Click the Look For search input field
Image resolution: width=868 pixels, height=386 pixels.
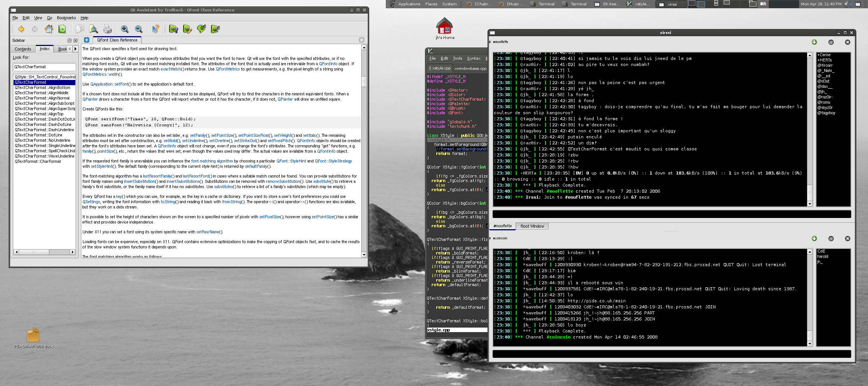tap(44, 67)
